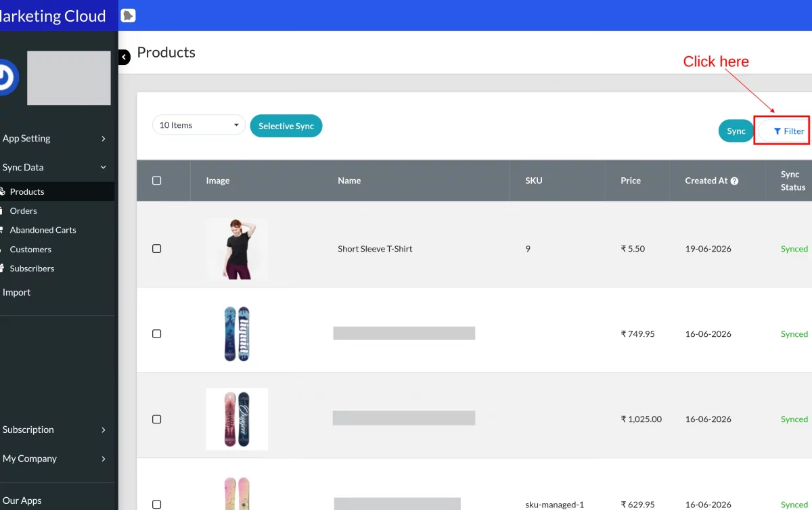Image resolution: width=812 pixels, height=510 pixels.
Task: Click the sidebar collapse arrow icon
Action: tap(124, 57)
